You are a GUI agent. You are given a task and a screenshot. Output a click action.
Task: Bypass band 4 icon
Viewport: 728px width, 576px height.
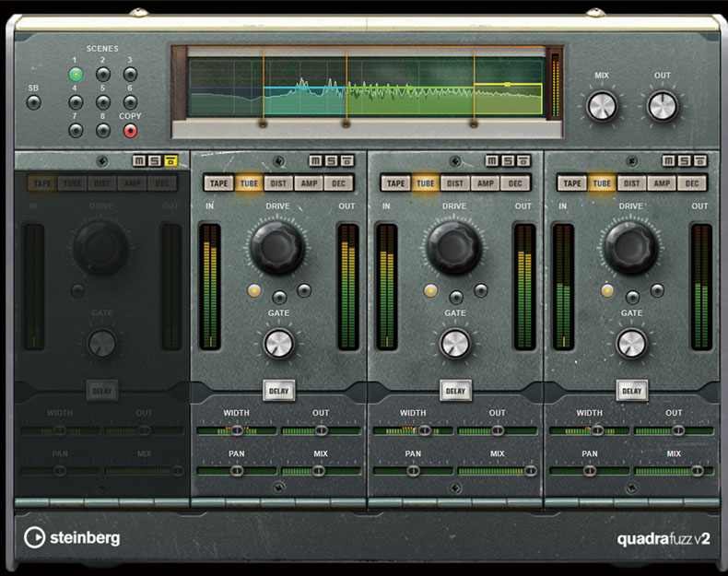point(700,161)
